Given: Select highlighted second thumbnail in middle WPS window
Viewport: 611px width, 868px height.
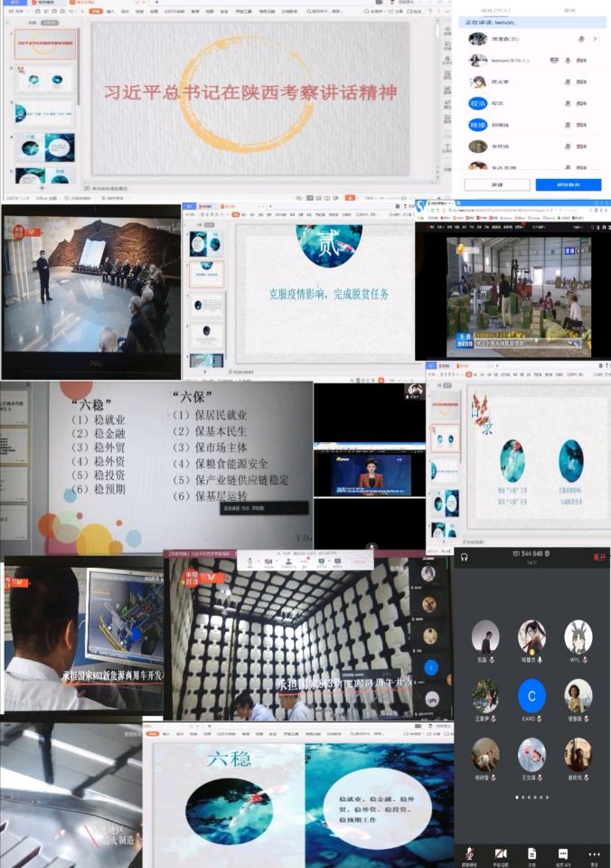Looking at the screenshot, I should (x=206, y=275).
